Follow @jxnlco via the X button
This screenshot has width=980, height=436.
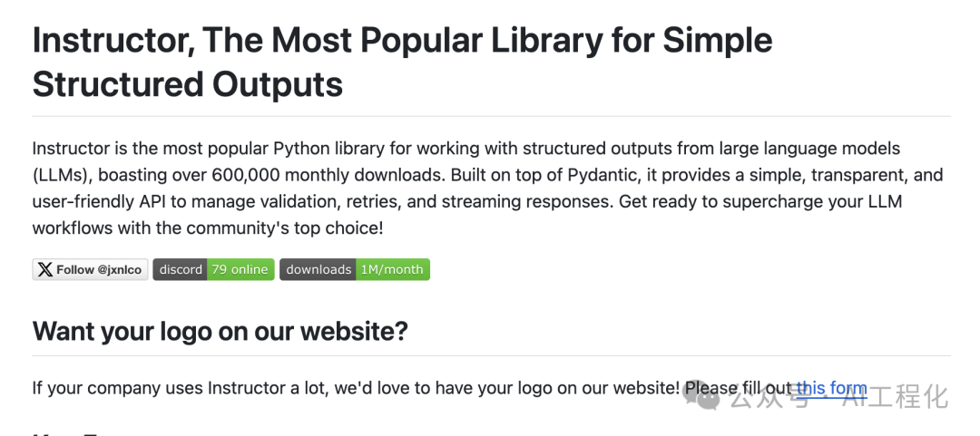tap(90, 270)
